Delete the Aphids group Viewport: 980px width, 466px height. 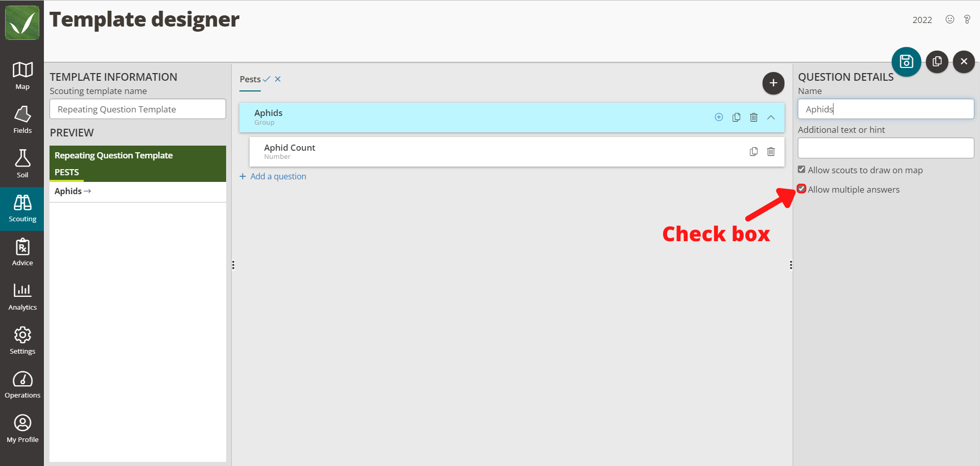click(x=753, y=117)
